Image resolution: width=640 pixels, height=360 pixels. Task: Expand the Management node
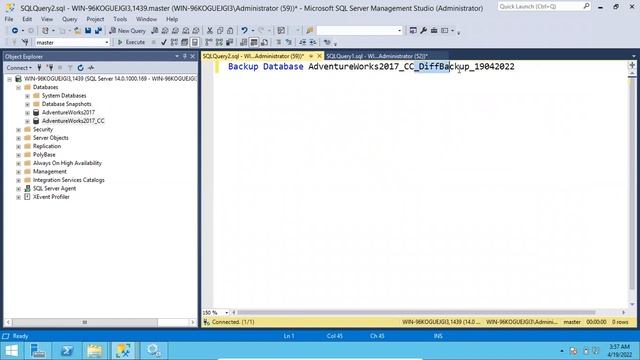(18, 172)
